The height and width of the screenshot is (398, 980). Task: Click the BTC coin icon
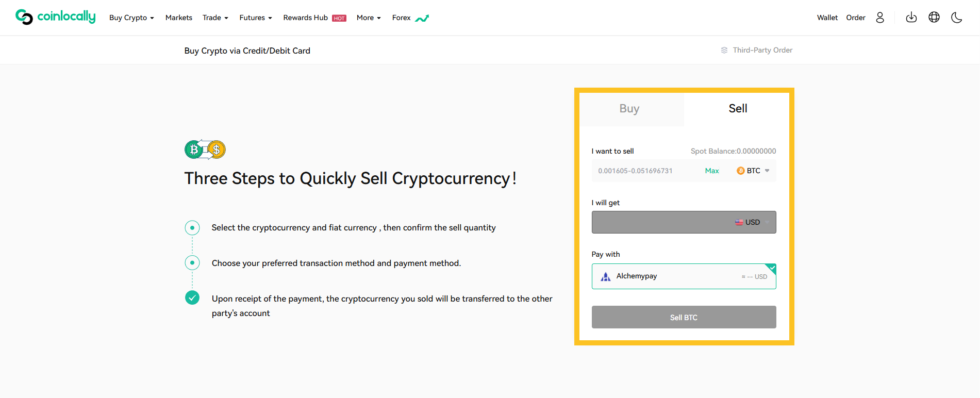click(x=741, y=171)
